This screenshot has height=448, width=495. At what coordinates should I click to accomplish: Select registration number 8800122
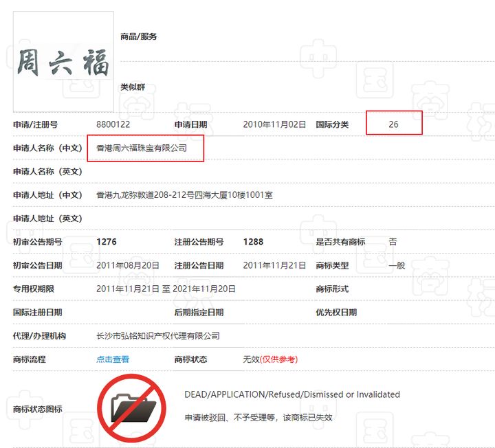coord(113,124)
